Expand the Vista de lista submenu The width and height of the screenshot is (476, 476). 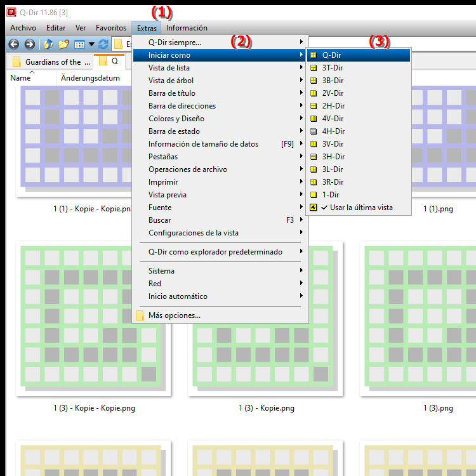[301, 67]
